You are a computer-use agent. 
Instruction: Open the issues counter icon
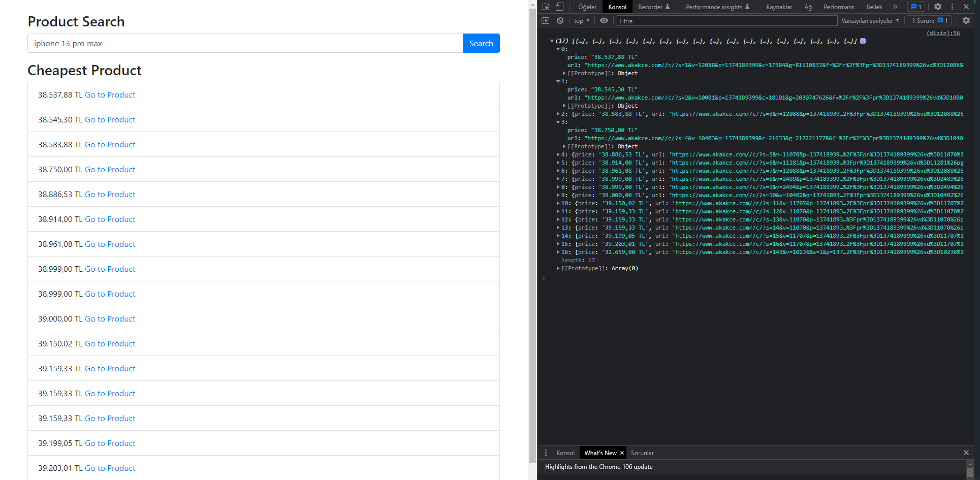pos(916,6)
